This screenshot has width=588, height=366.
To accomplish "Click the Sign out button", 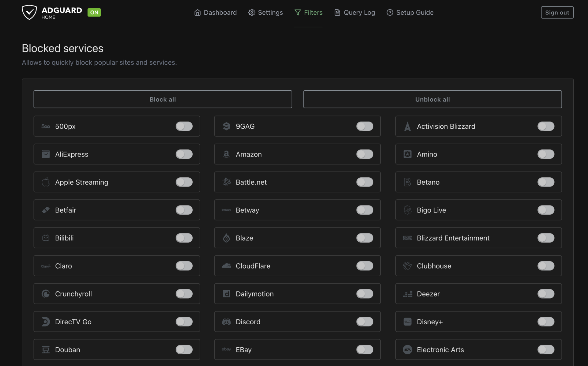I will tap(557, 13).
